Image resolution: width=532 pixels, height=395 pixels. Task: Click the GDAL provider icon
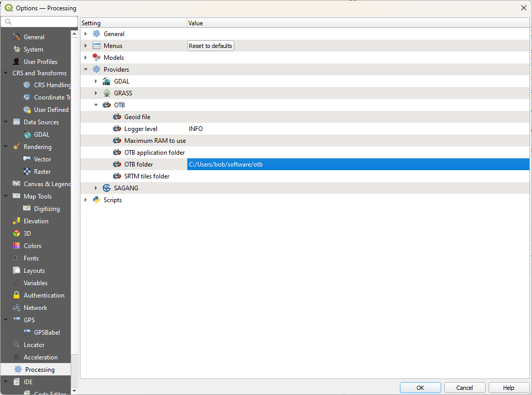pos(107,81)
